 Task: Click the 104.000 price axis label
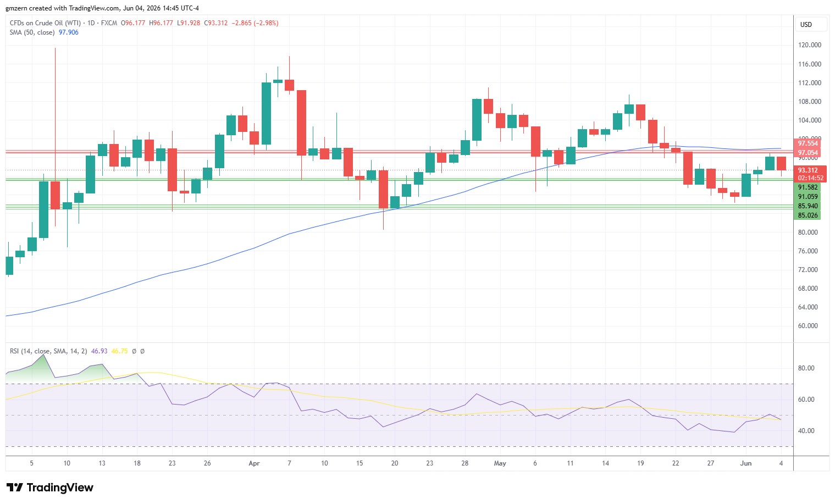point(810,120)
